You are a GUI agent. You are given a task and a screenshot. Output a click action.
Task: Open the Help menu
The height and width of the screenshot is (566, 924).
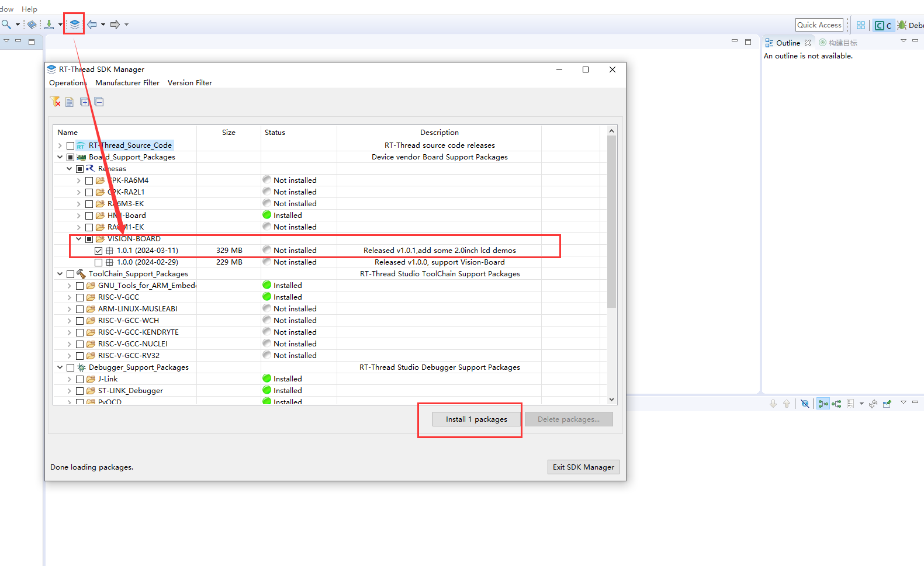click(x=29, y=9)
